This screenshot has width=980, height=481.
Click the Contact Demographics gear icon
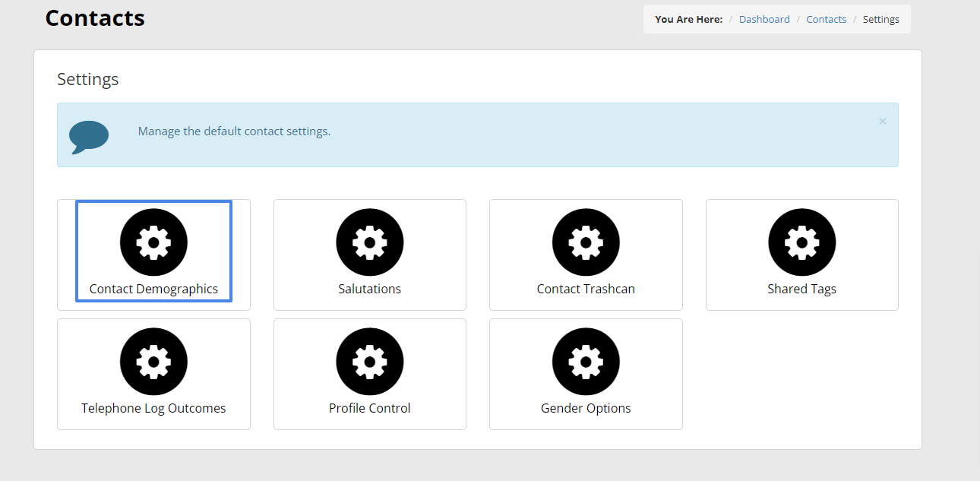pos(153,242)
